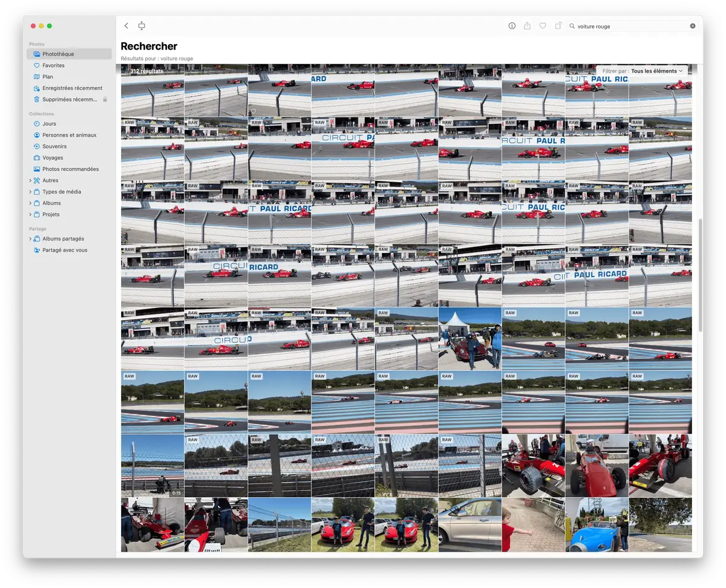Expand the Types de média section
This screenshot has height=588, width=726.
[x=30, y=192]
